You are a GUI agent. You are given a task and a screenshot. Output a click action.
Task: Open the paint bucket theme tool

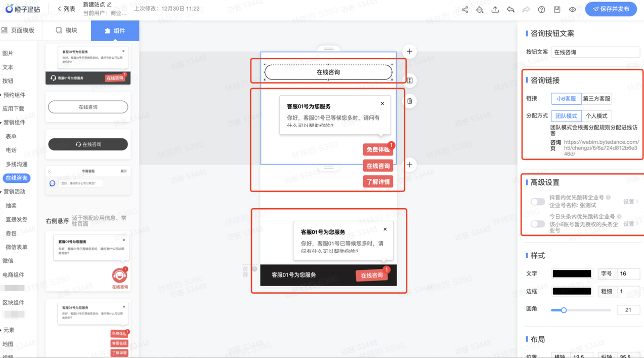[x=480, y=10]
